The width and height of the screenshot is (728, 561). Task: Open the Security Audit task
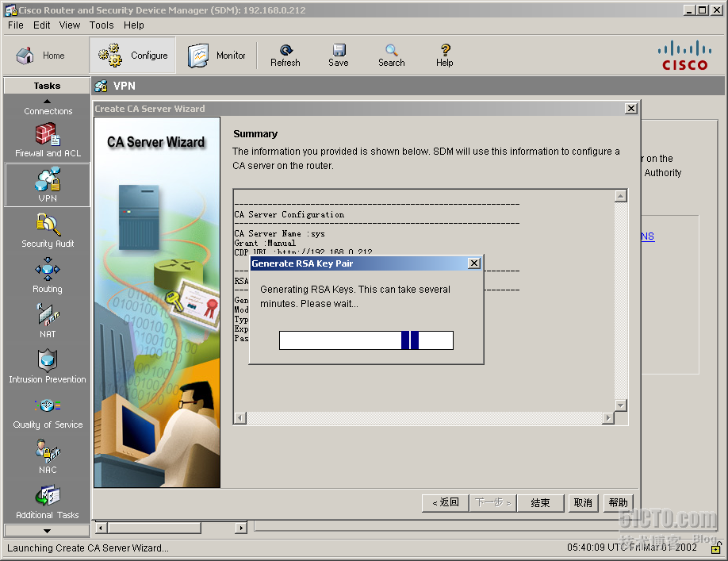click(48, 231)
